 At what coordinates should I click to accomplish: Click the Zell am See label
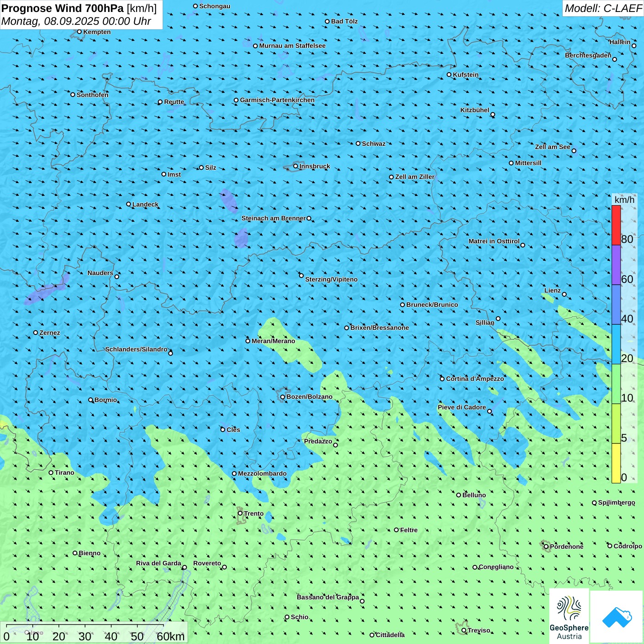tap(552, 147)
